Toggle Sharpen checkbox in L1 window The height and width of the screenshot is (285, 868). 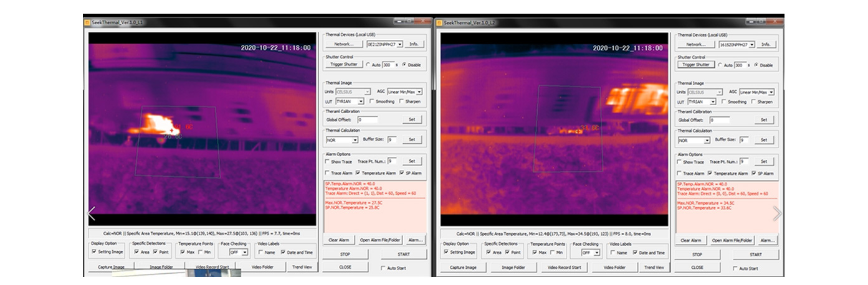coord(401,101)
